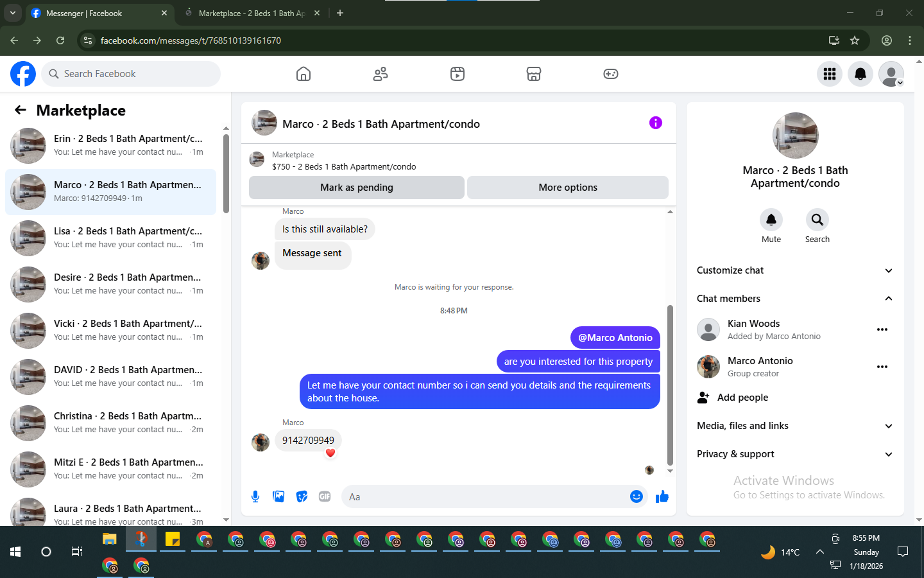Viewport: 924px width, 578px height.
Task: Open Facebook notifications bell
Action: (860, 74)
